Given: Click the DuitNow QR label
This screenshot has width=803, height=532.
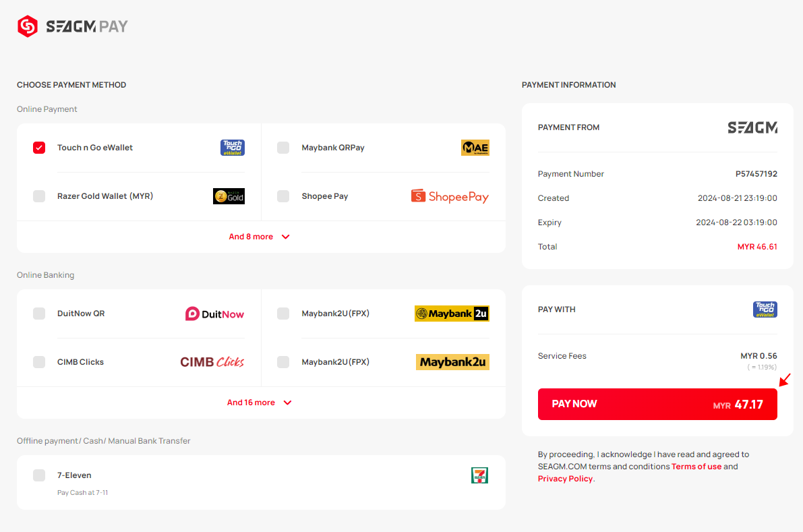Looking at the screenshot, I should 81,314.
